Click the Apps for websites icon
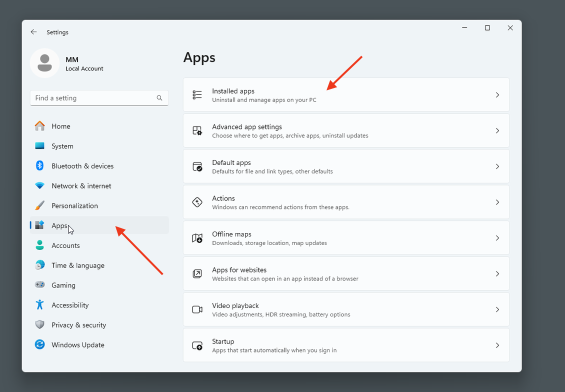565x392 pixels. [x=197, y=274]
